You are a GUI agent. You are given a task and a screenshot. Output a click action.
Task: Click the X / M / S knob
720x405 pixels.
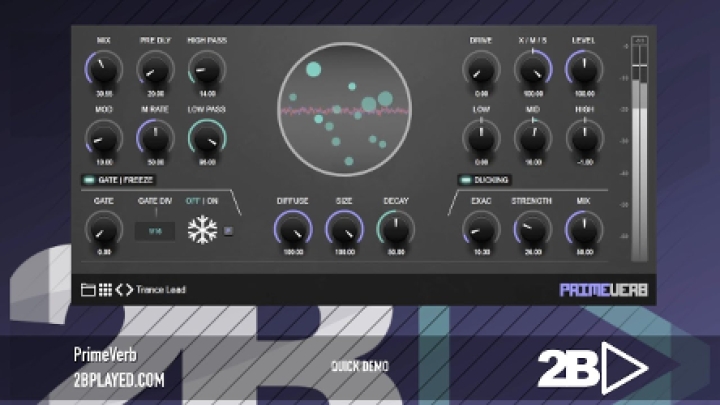533,69
